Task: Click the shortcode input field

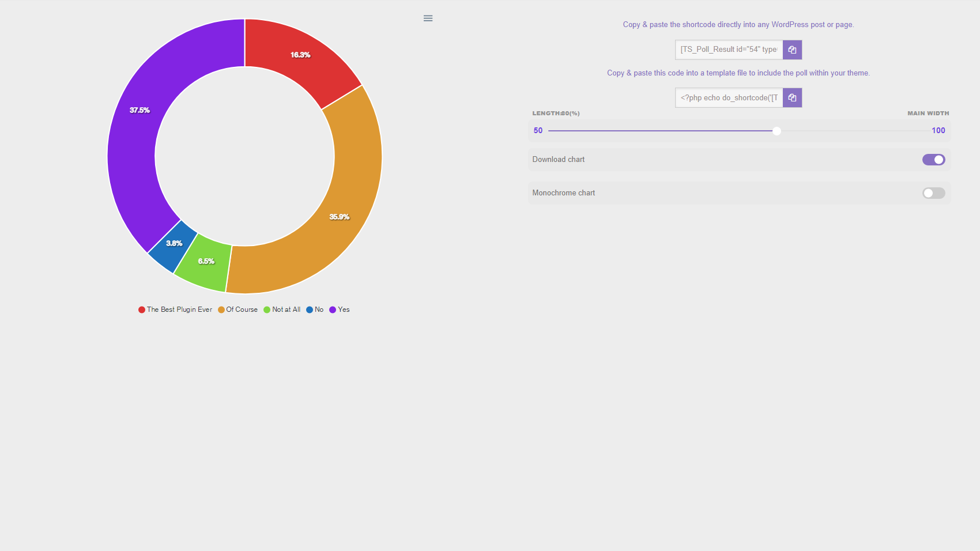Action: click(x=729, y=50)
